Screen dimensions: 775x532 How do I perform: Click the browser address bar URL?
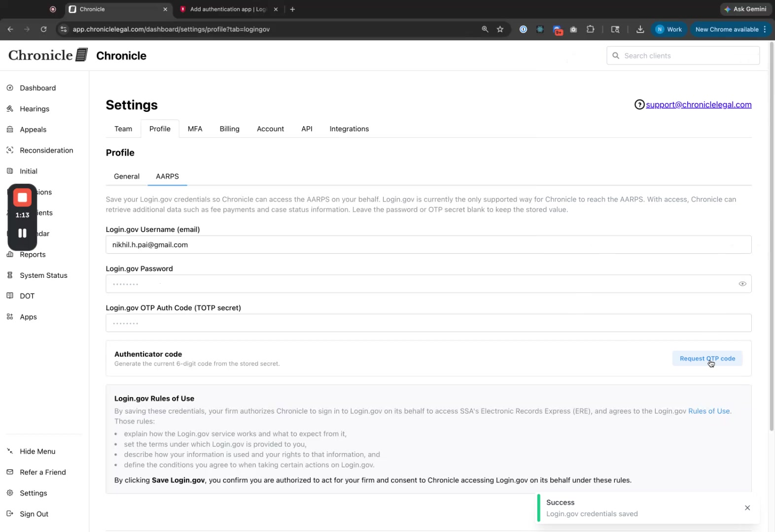tap(171, 29)
